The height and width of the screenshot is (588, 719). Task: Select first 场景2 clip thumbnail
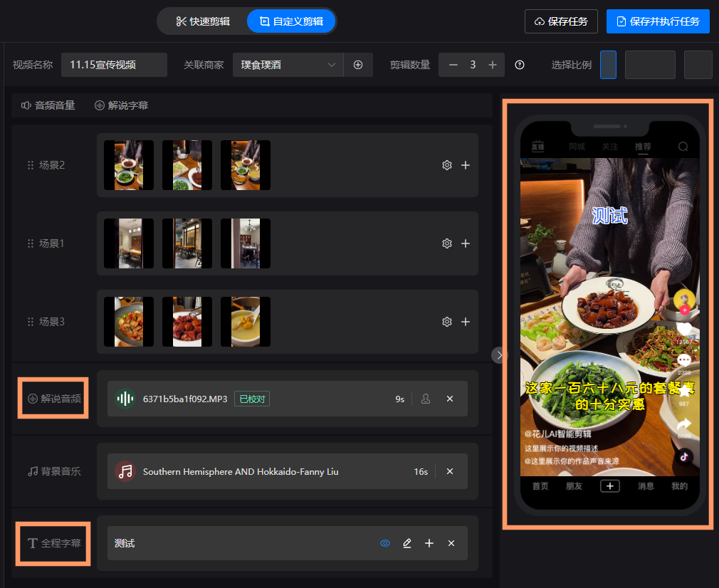(x=129, y=165)
